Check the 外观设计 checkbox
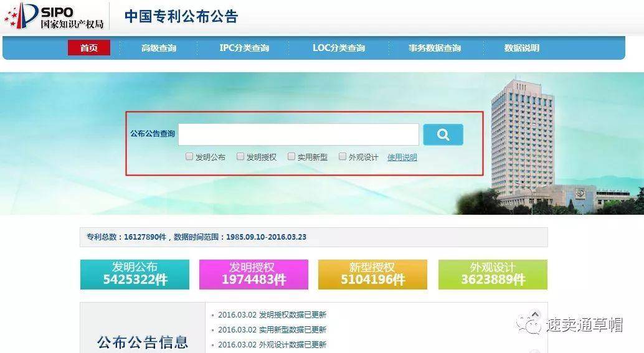Screen dimensions: 644x353 343,156
